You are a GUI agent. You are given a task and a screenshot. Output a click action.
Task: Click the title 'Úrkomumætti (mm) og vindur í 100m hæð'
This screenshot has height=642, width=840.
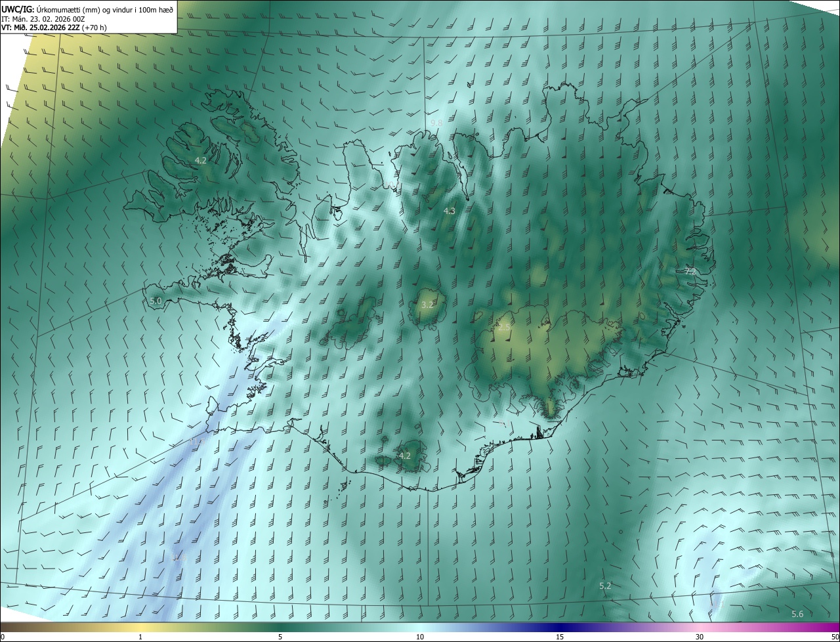[x=106, y=9]
